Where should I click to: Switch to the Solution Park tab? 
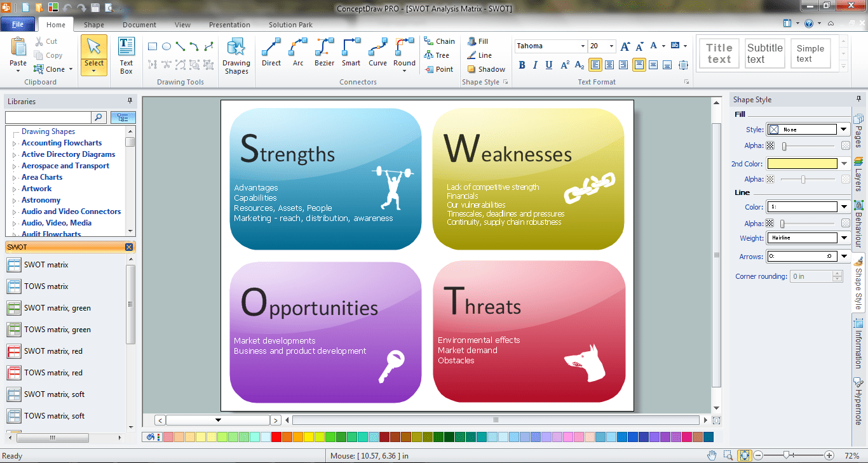[x=290, y=25]
